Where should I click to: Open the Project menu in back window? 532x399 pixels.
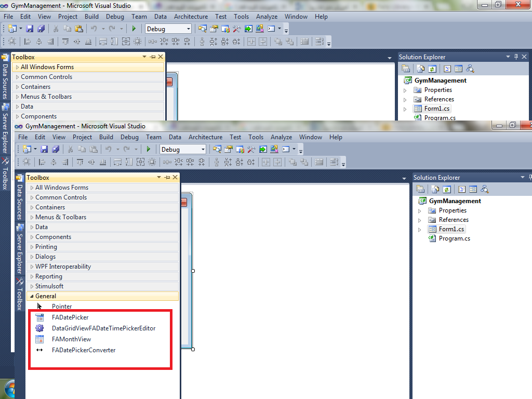pos(68,17)
